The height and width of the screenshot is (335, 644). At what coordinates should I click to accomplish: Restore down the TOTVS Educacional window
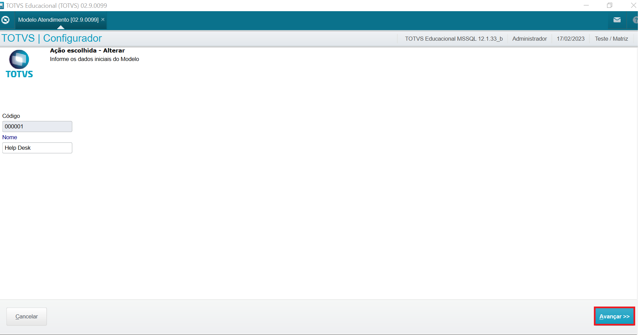click(x=610, y=5)
